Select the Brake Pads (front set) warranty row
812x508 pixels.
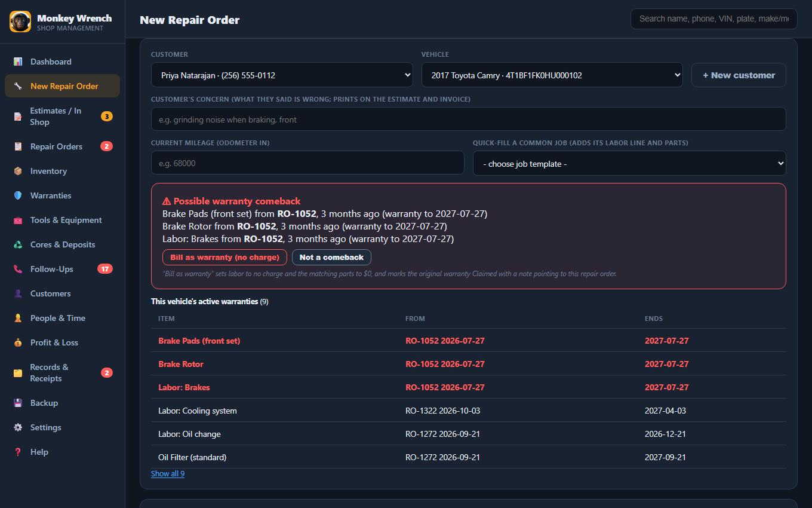point(469,341)
